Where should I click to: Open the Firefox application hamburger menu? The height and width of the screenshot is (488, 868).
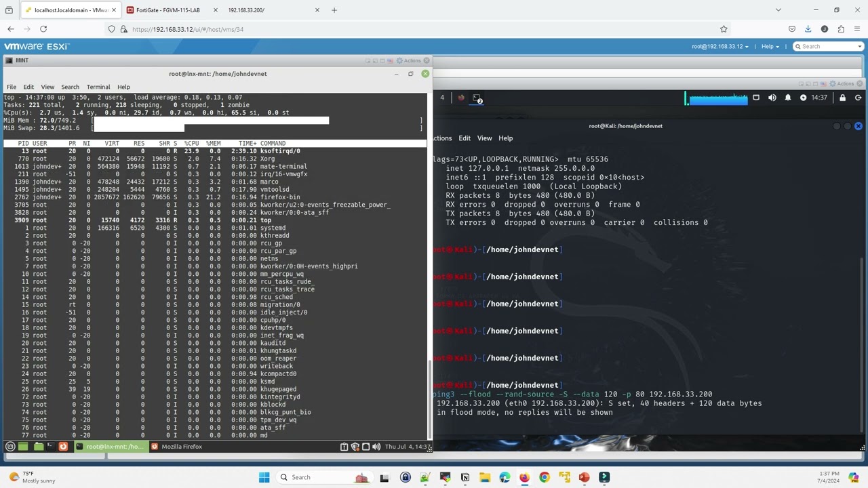tap(857, 29)
